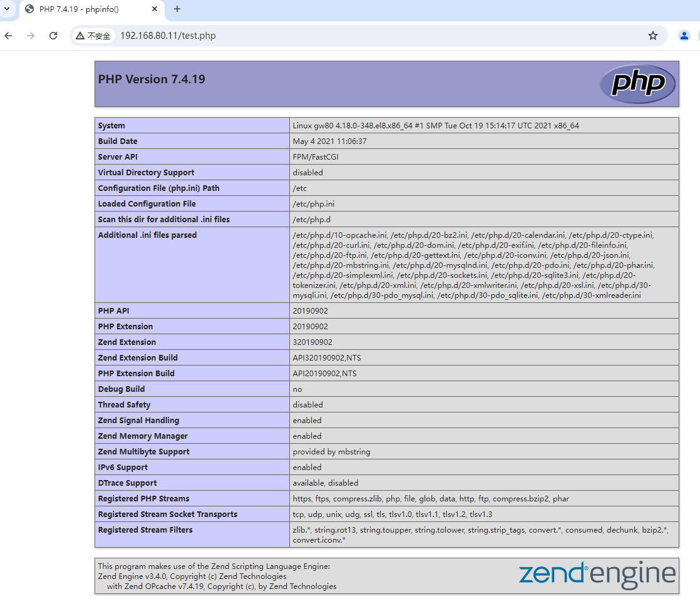Click Registered Stream Filters label
The height and width of the screenshot is (599, 700).
pyautogui.click(x=145, y=530)
